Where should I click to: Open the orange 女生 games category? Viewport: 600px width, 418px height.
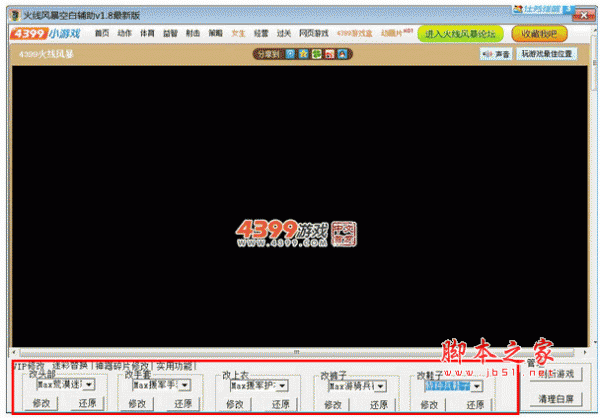(x=238, y=34)
